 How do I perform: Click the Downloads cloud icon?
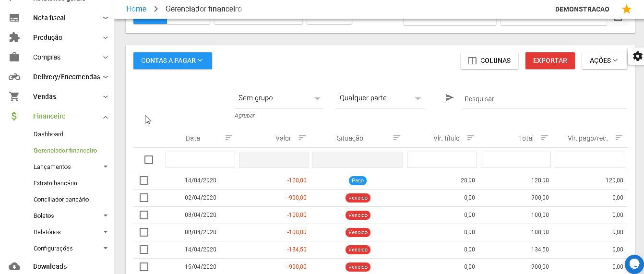(14, 266)
